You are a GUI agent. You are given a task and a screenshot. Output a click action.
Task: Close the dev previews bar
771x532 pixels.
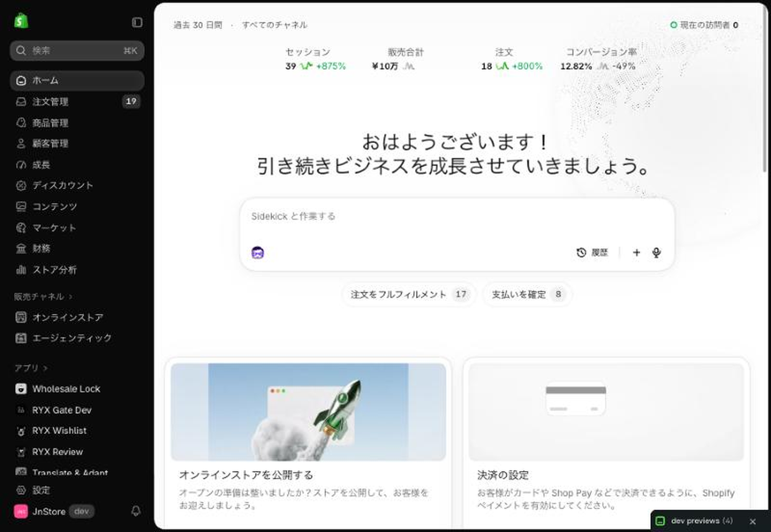coord(753,521)
